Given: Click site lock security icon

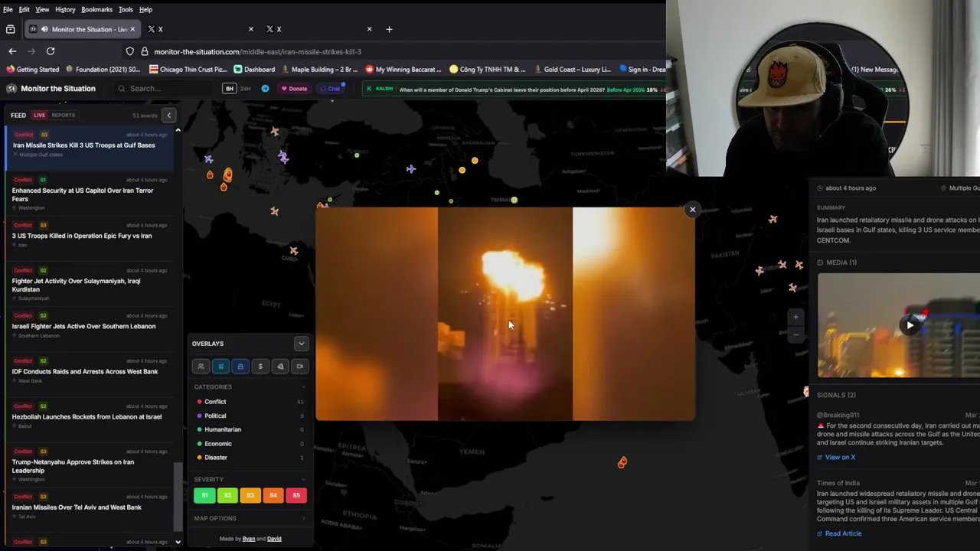Looking at the screenshot, I should tap(144, 51).
